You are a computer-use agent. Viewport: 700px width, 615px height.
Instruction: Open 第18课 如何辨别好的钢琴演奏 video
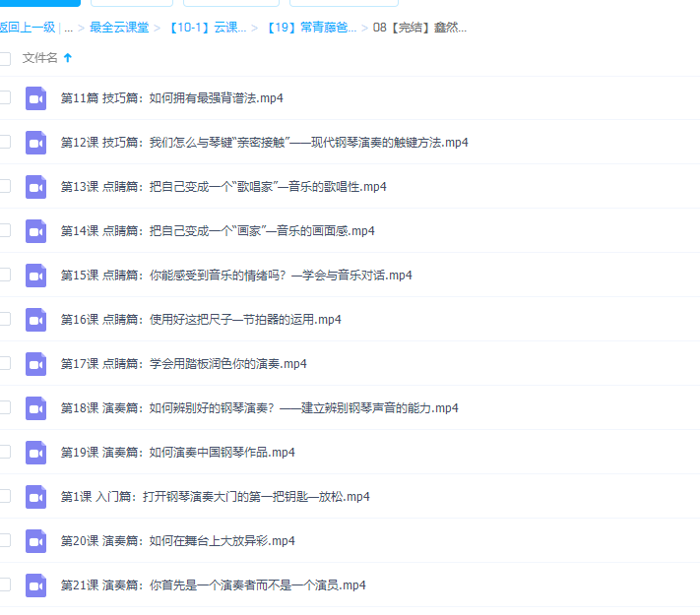point(260,408)
